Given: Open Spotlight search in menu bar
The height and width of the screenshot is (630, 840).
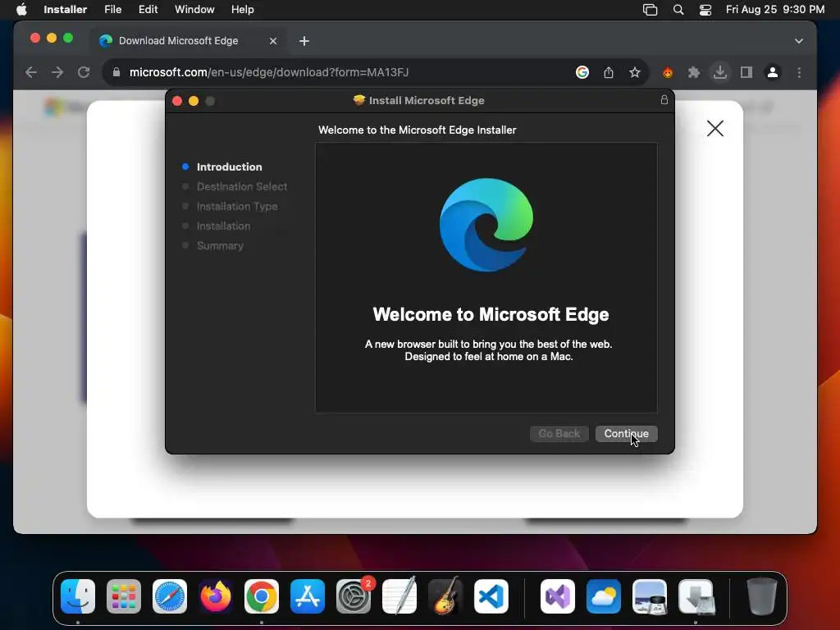Looking at the screenshot, I should (x=678, y=10).
